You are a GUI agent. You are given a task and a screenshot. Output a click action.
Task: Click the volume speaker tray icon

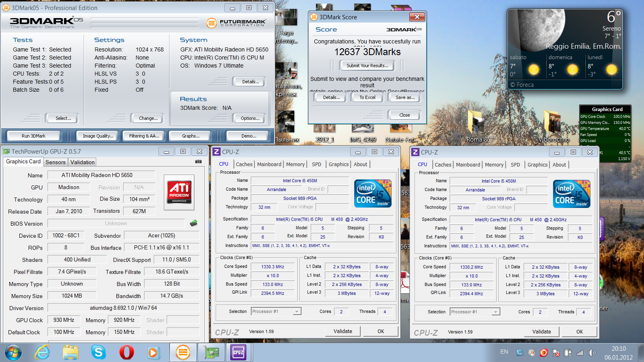tap(592, 353)
